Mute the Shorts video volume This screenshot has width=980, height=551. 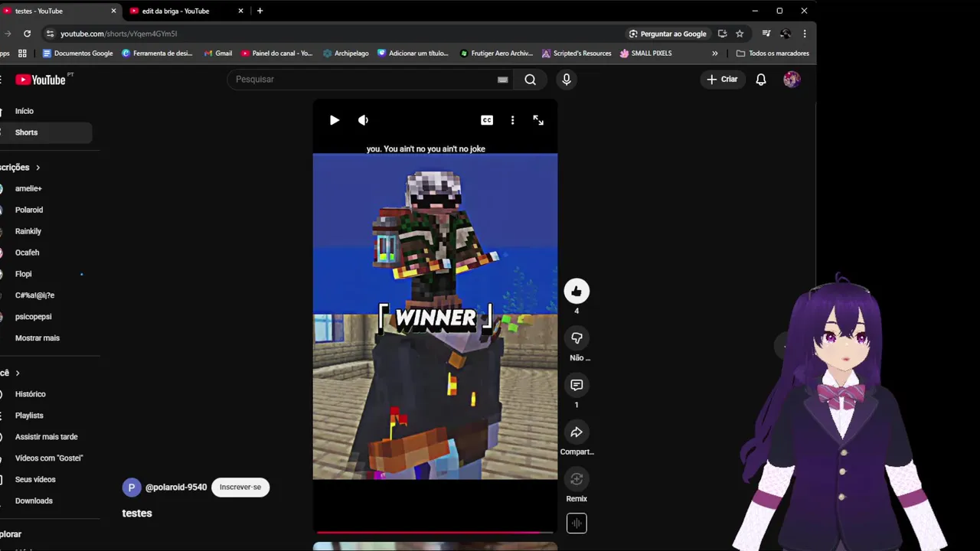(363, 120)
